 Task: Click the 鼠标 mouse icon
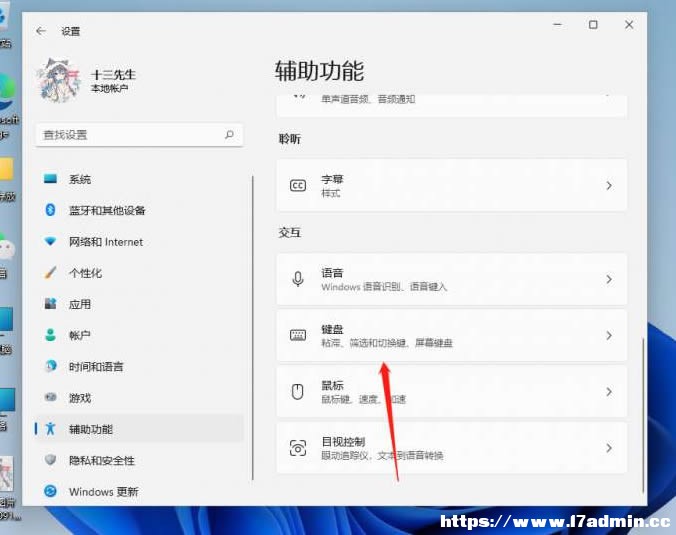tap(298, 391)
